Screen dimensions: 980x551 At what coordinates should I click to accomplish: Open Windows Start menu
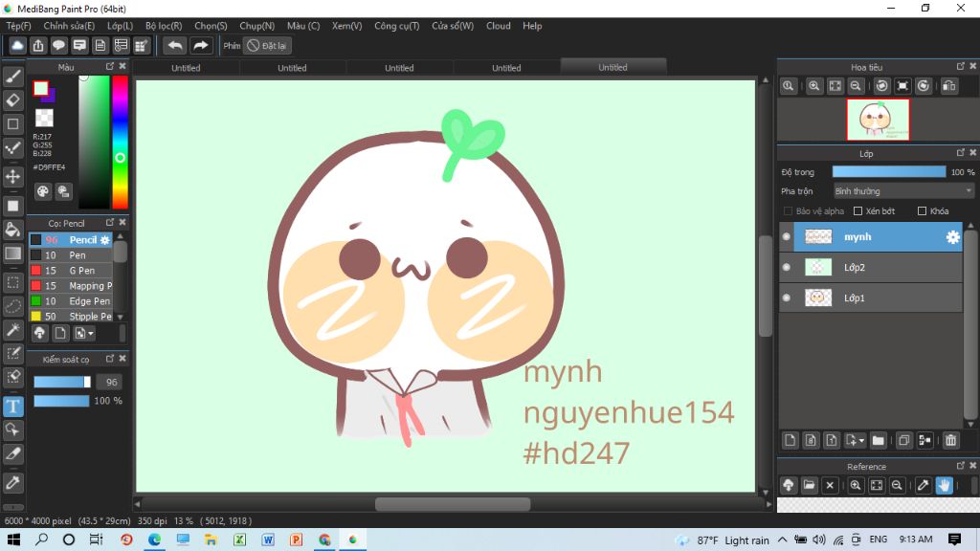tap(13, 540)
